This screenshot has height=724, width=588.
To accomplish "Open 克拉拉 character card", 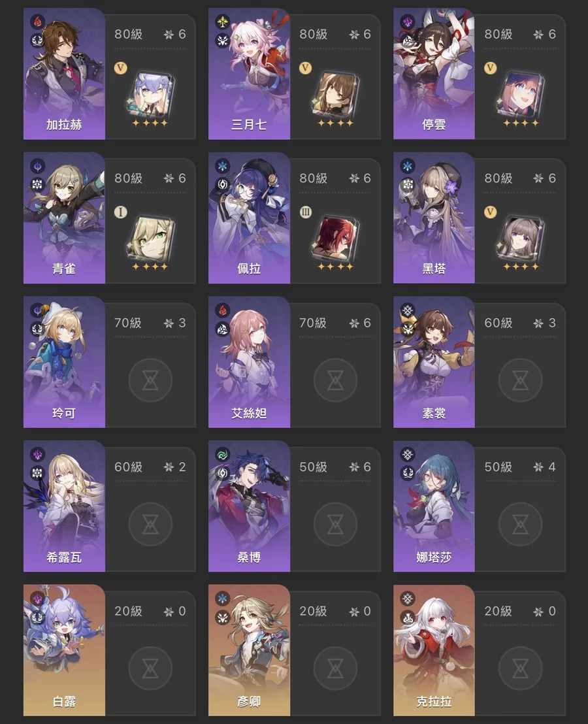I will tap(434, 650).
